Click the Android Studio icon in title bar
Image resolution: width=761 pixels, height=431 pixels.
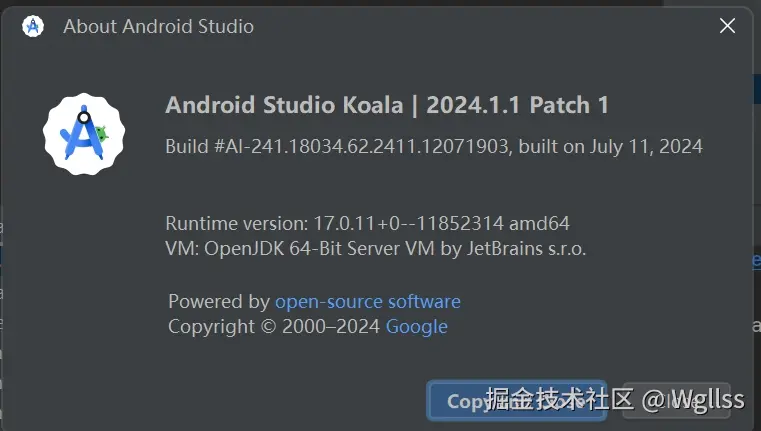tap(33, 27)
